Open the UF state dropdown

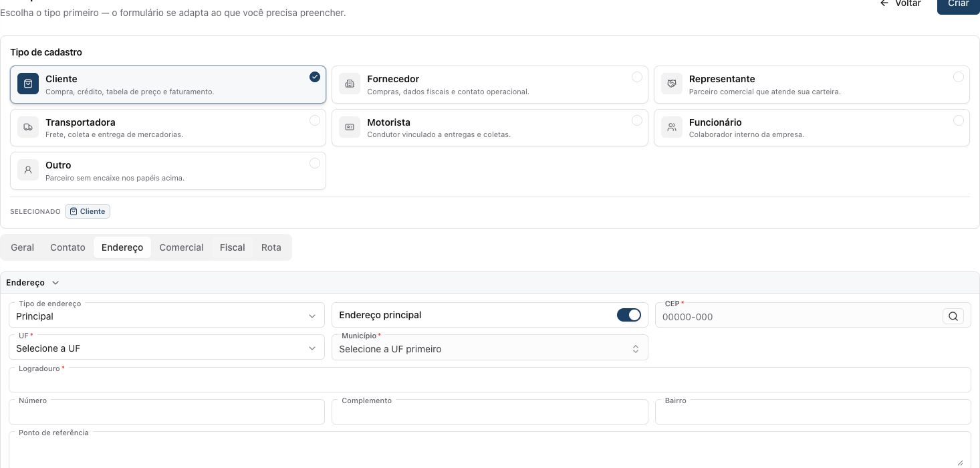pos(166,348)
